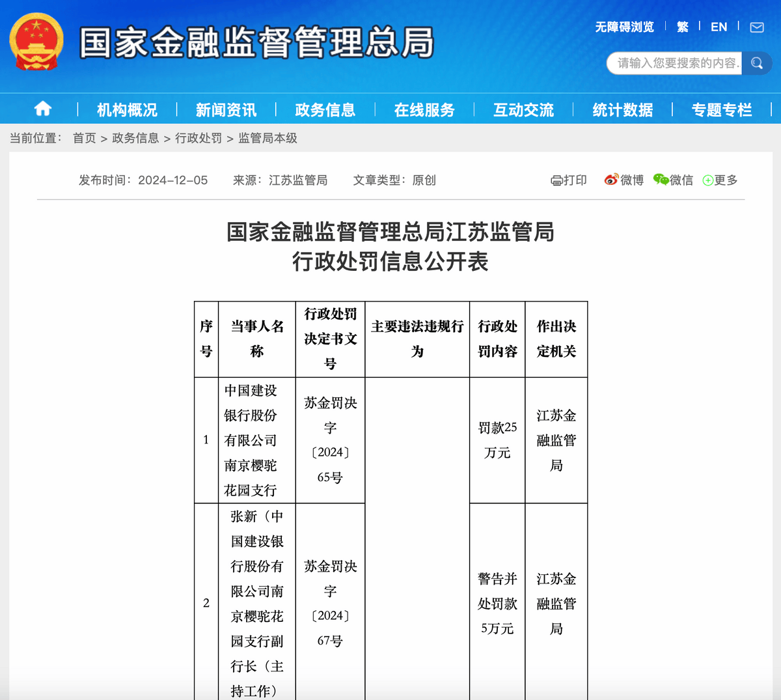Open the 机构概况 menu
Screen dimensions: 781x700
127,110
